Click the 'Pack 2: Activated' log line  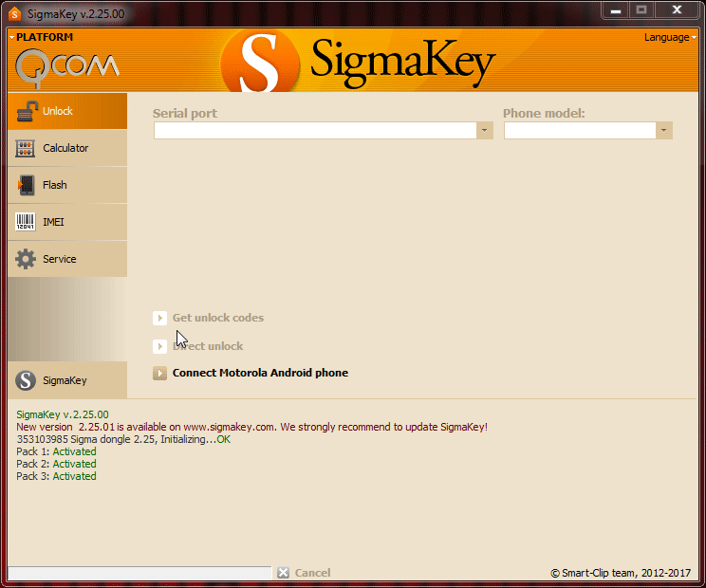56,464
